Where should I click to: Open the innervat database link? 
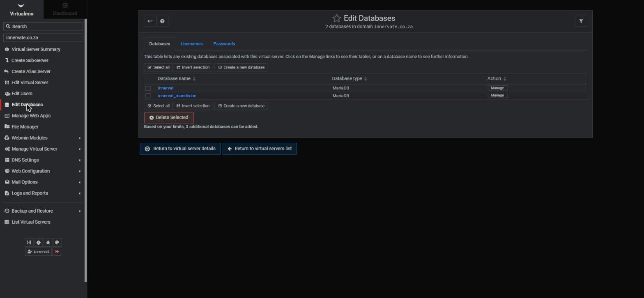pyautogui.click(x=166, y=88)
